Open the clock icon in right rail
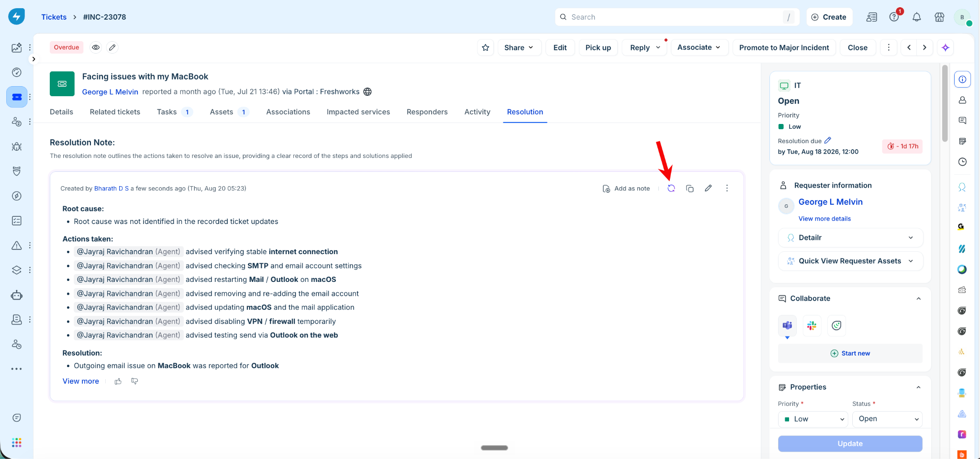Image resolution: width=980 pixels, height=459 pixels. (x=962, y=162)
